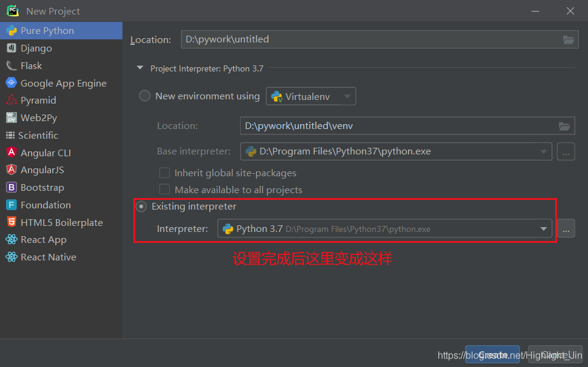
Task: Click the Django project type icon
Action: [x=11, y=48]
